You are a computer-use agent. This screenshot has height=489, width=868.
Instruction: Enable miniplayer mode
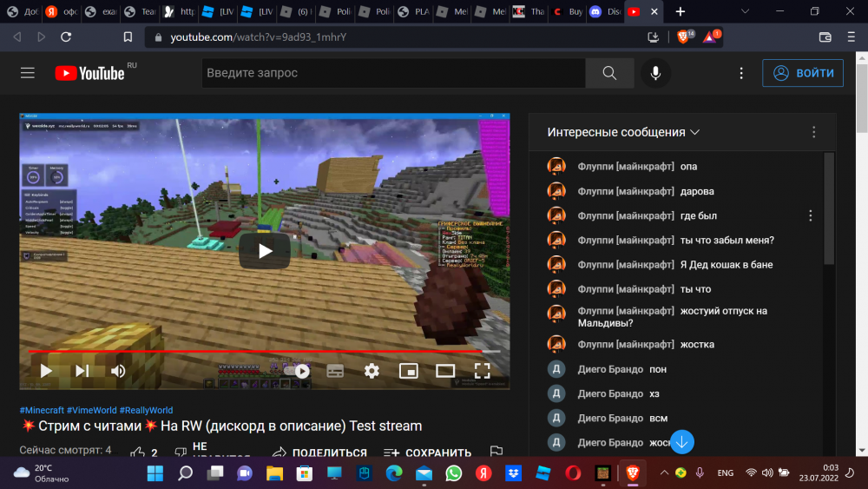(x=409, y=371)
